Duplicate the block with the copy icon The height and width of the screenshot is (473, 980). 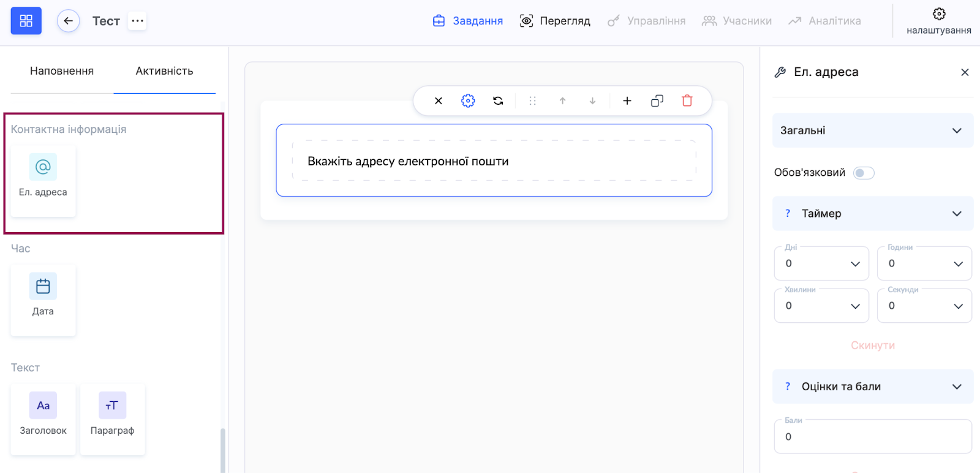click(657, 100)
